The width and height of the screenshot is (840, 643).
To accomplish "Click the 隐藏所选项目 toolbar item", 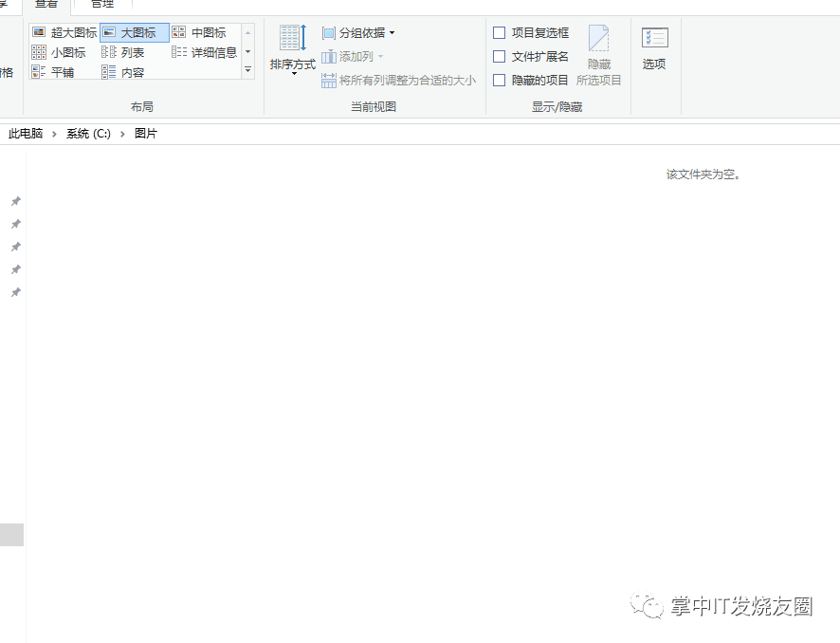I will pos(598,52).
